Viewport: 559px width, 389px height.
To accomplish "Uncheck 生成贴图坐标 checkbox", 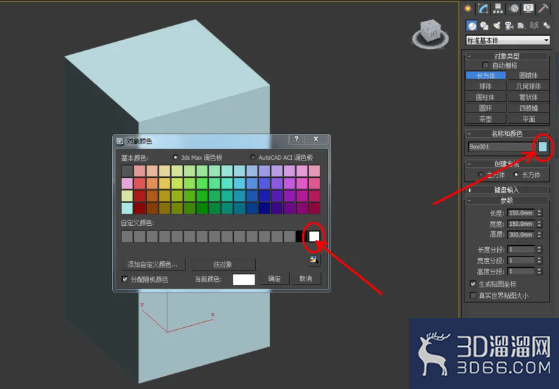I will click(x=473, y=284).
